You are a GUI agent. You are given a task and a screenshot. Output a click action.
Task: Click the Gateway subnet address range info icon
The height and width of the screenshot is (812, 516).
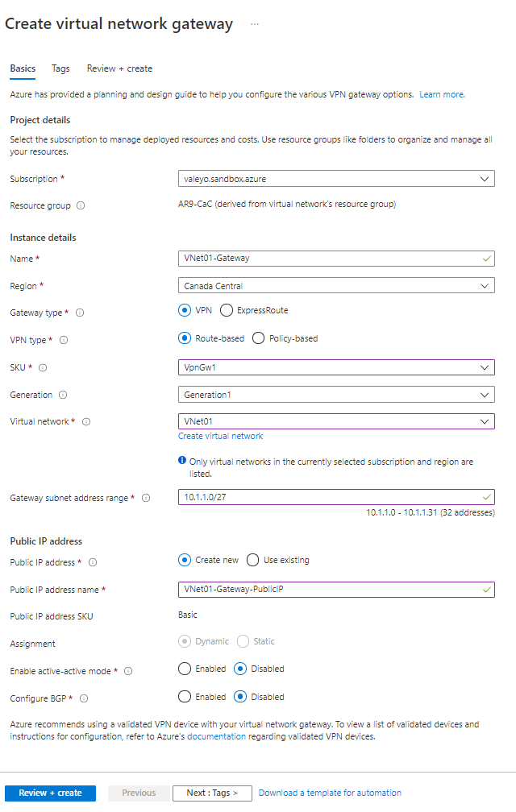coord(146,498)
